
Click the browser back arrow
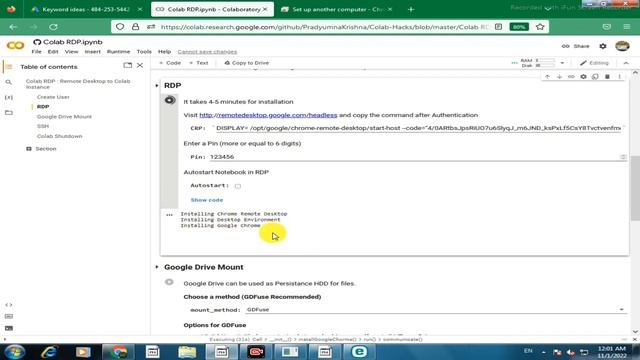[13, 27]
